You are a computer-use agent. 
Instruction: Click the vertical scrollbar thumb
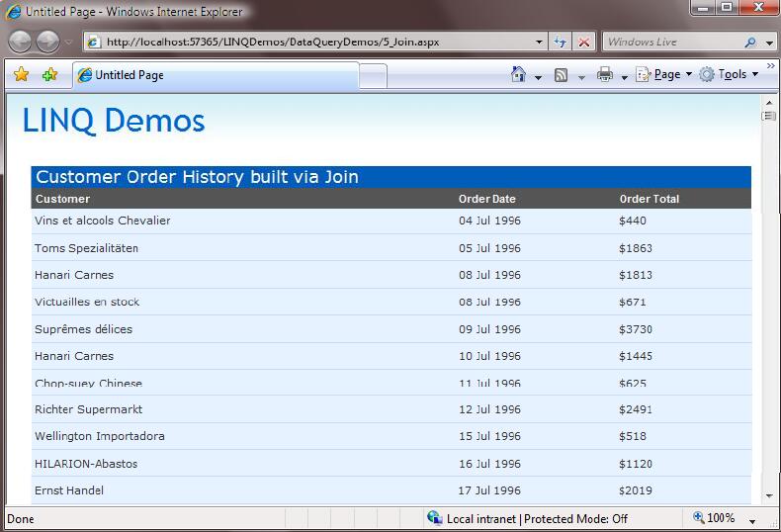[x=769, y=116]
